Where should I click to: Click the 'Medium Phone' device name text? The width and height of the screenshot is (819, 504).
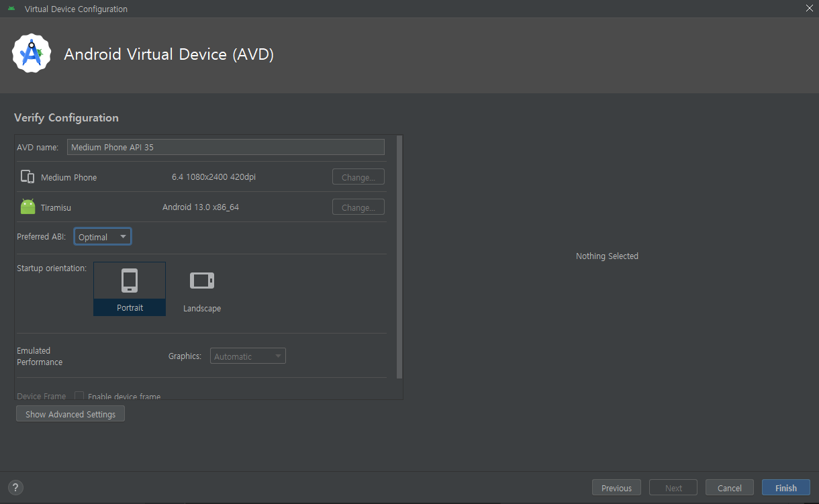[x=68, y=177]
